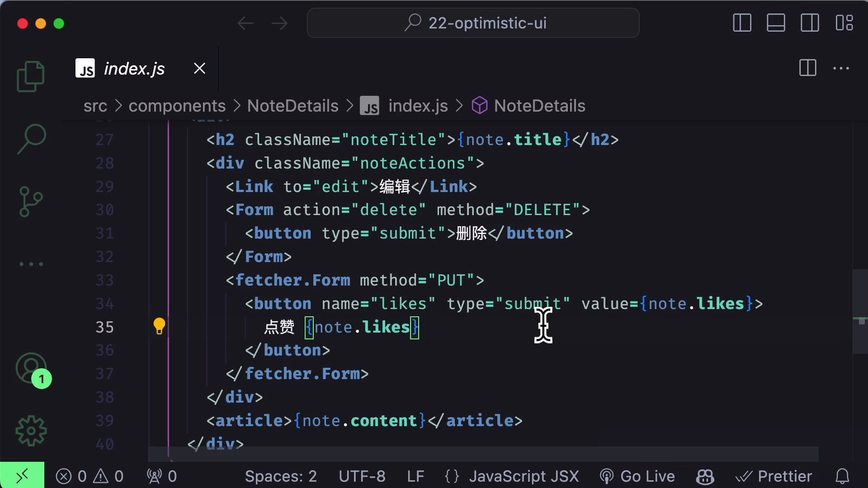Open the Customize Layout dropdown
This screenshot has width=868, height=488.
coord(844,23)
